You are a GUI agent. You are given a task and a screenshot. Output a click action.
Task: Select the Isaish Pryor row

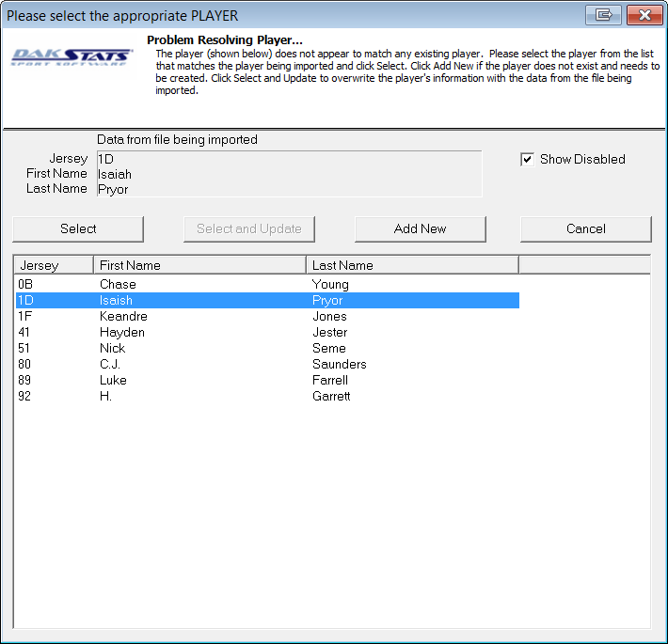pyautogui.click(x=118, y=301)
